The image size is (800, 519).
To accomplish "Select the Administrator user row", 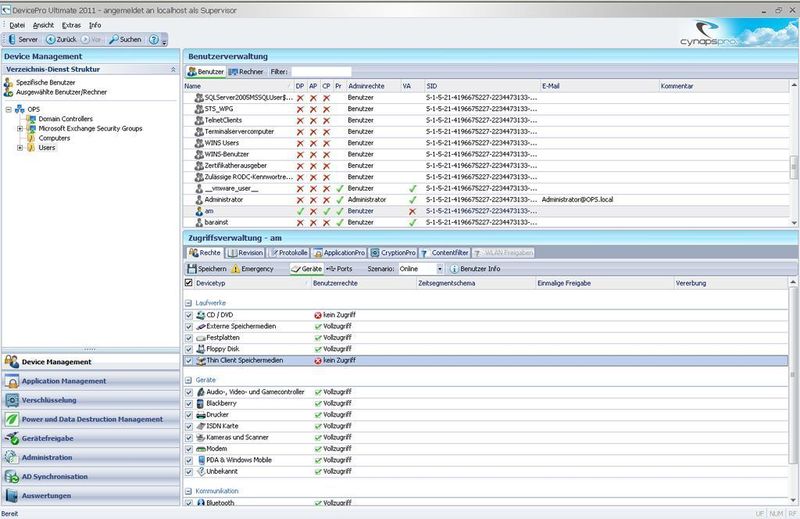I will [x=488, y=200].
